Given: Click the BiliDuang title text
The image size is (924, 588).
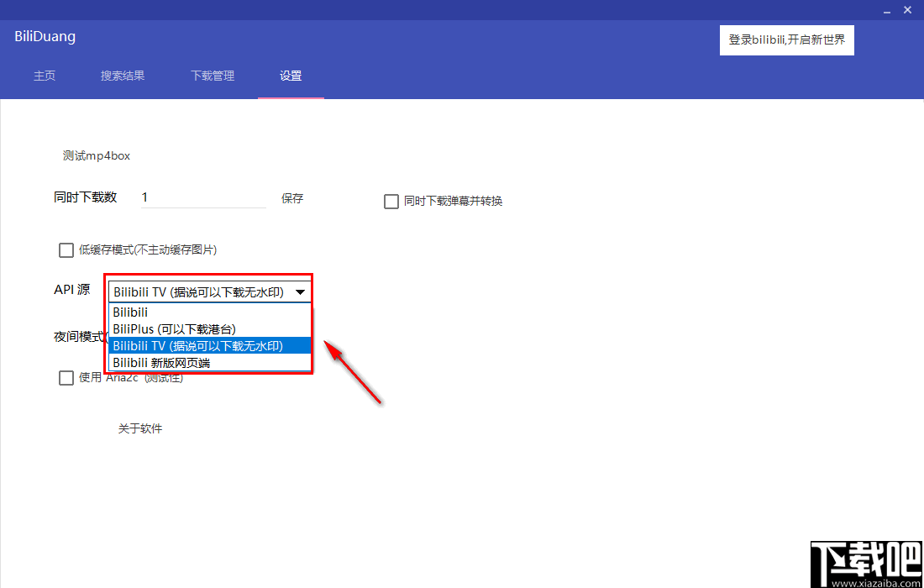Looking at the screenshot, I should click(45, 36).
